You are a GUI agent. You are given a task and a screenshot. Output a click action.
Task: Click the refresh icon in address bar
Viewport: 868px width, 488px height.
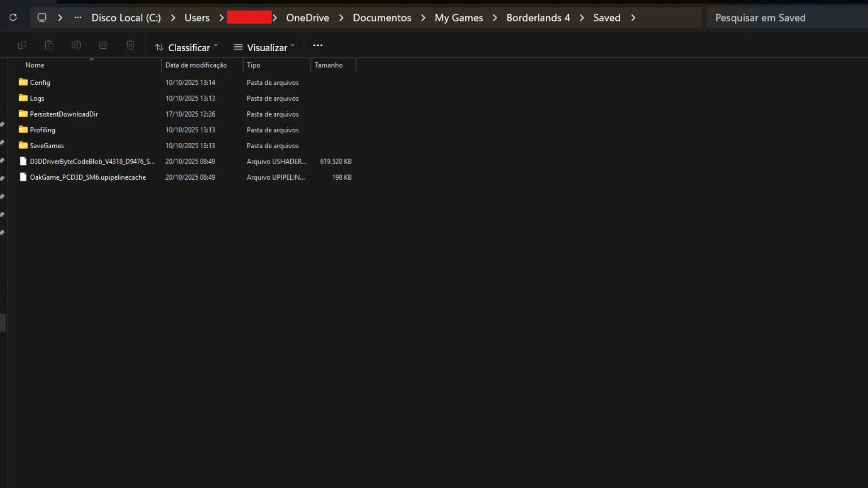[x=13, y=17]
